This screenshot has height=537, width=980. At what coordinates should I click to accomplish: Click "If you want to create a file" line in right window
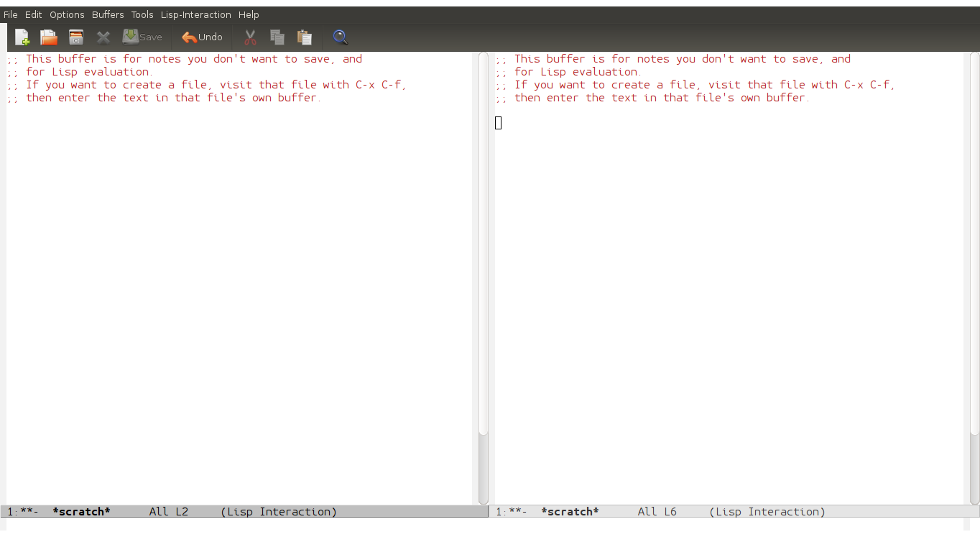tap(695, 85)
